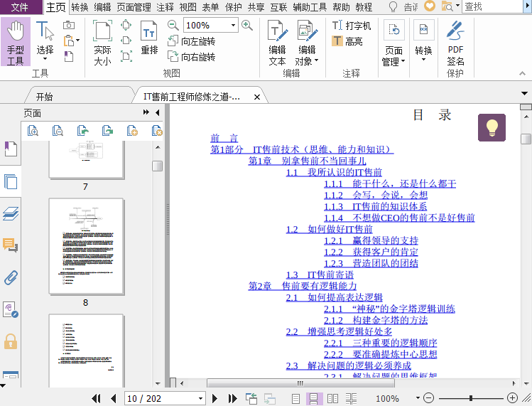Expand panel options double arrow

click(146, 112)
